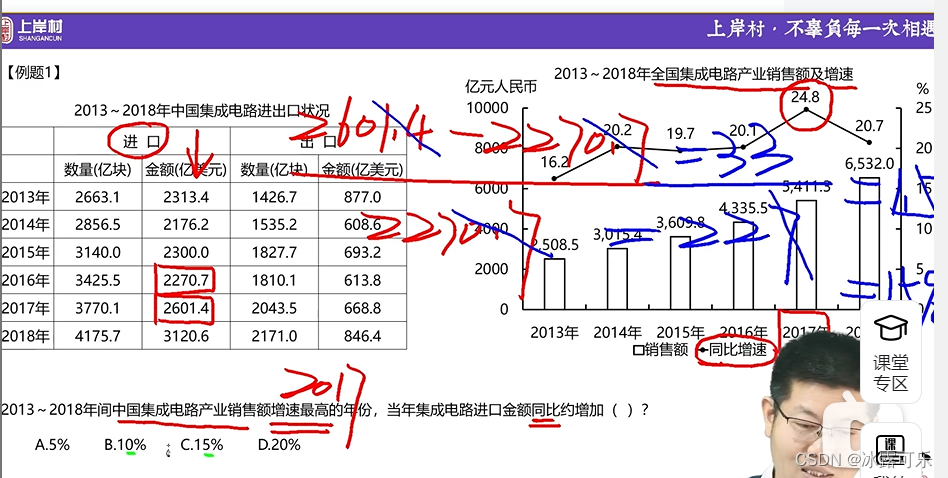Click the 进口 column group header
This screenshot has height=478, width=948.
141,142
